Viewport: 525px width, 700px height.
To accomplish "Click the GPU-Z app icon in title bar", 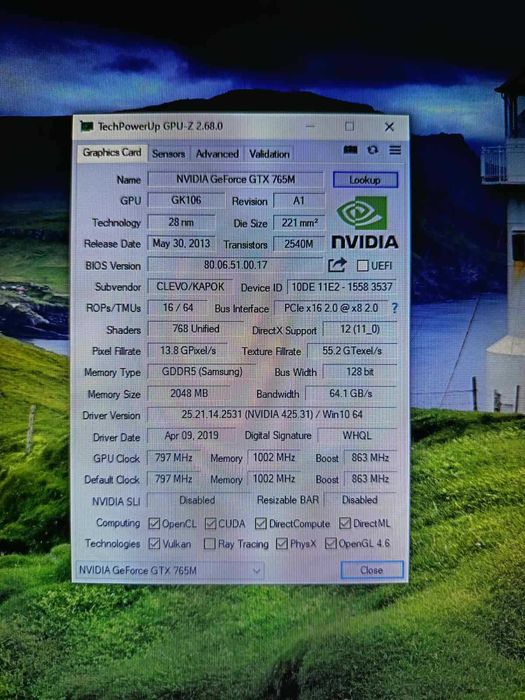I will click(x=86, y=126).
